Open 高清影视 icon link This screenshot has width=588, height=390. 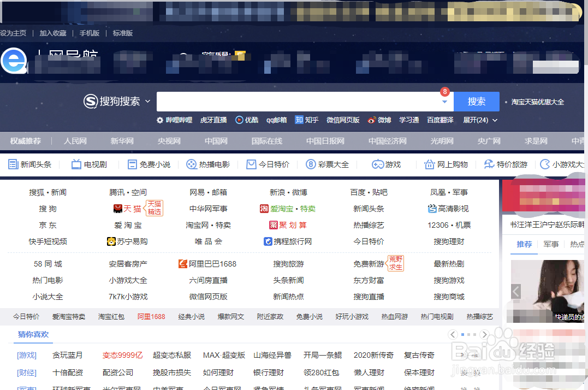tap(432, 209)
